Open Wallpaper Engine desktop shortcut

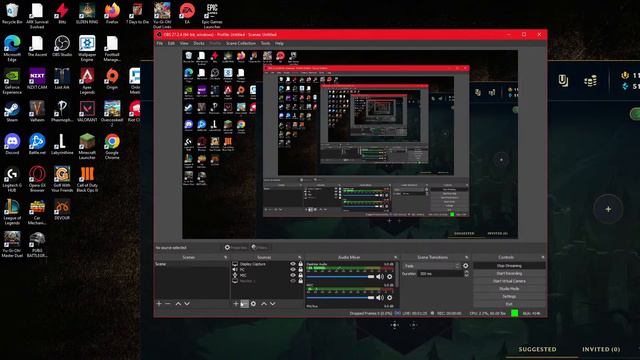87,48
